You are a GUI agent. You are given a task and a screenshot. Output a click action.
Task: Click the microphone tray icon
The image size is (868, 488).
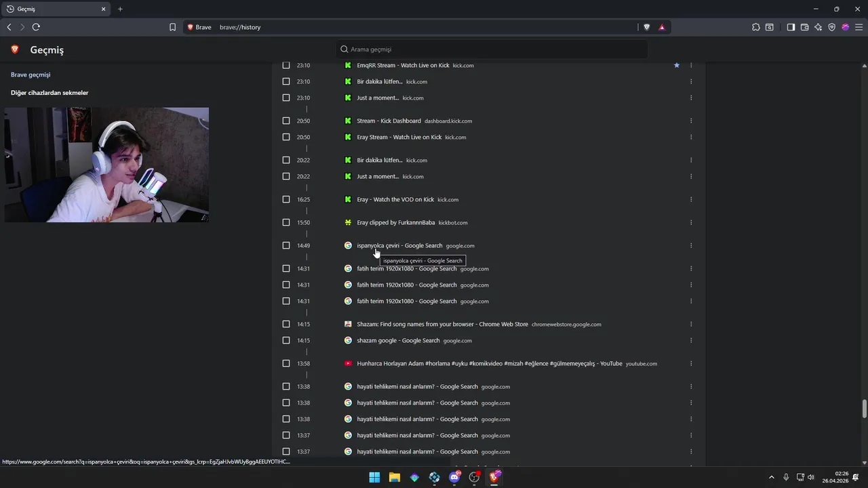click(786, 477)
